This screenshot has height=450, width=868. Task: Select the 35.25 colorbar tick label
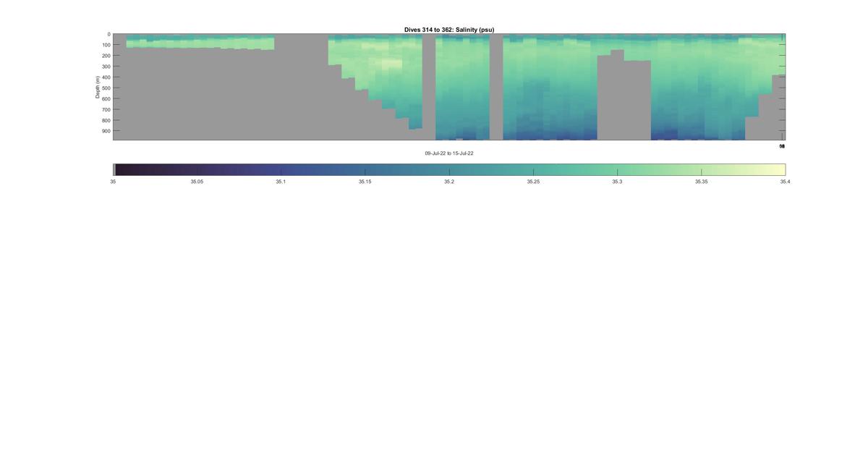[533, 182]
